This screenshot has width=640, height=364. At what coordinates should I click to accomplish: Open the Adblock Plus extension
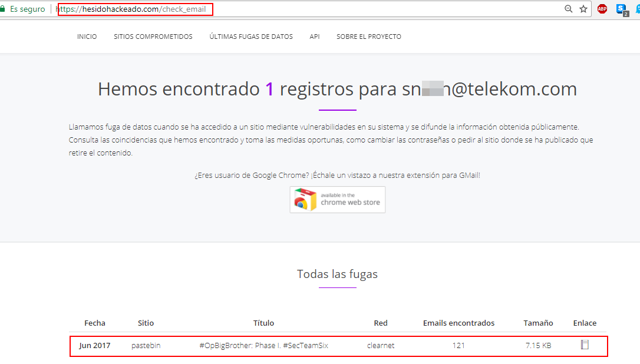[x=602, y=9]
